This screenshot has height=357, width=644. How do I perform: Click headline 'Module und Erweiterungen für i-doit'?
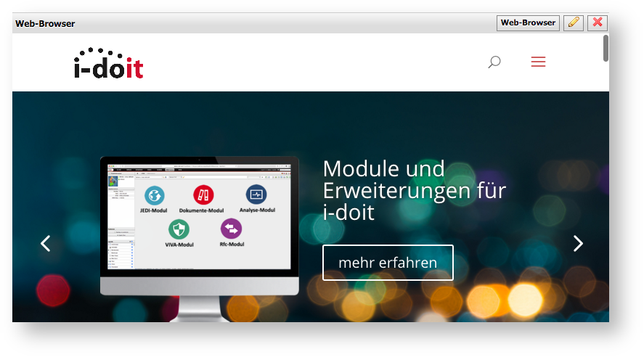pos(414,190)
